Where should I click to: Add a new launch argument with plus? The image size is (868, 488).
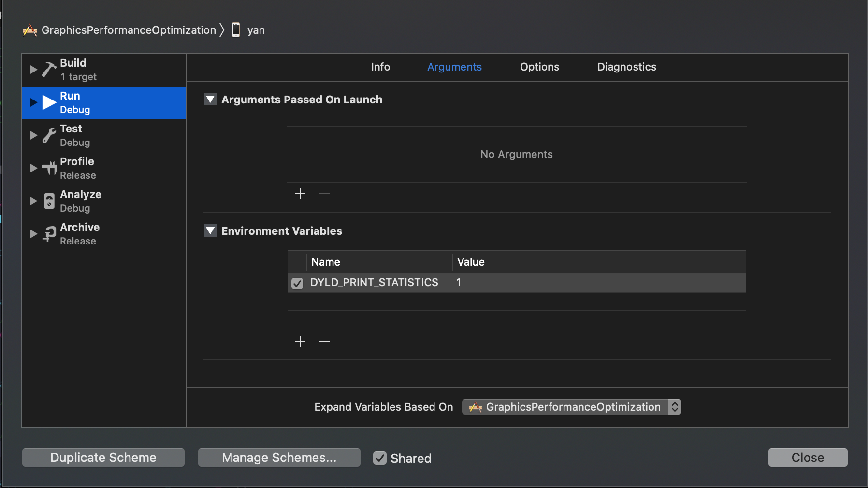coord(300,194)
